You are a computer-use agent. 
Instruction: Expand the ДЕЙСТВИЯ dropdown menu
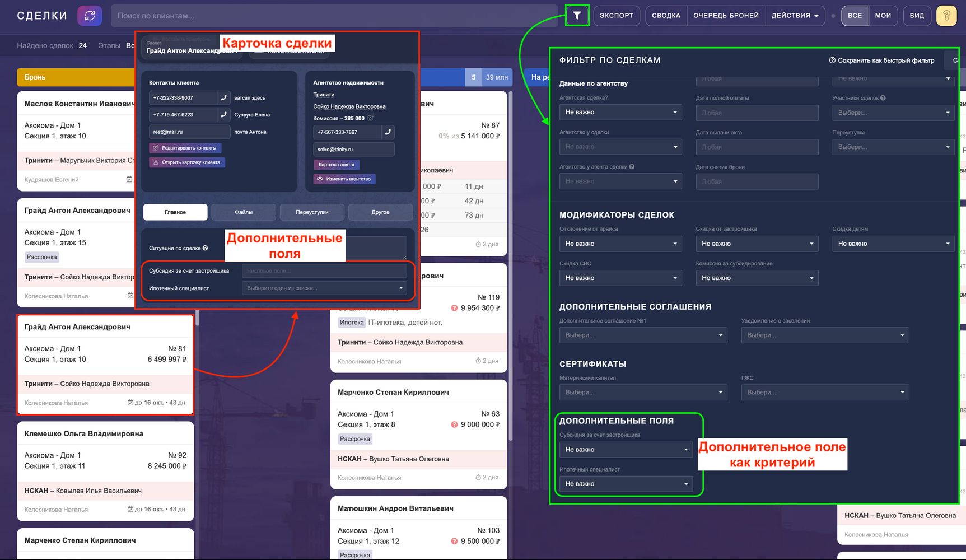click(795, 16)
